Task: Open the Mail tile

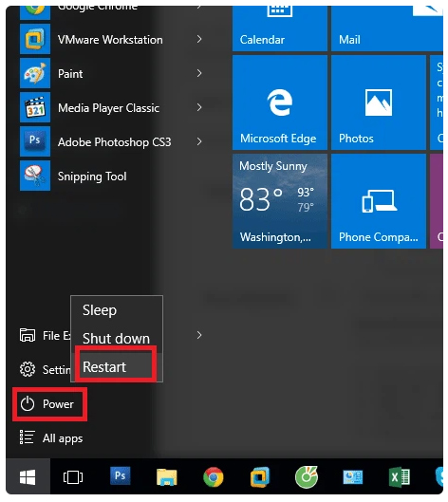Action: (x=387, y=28)
